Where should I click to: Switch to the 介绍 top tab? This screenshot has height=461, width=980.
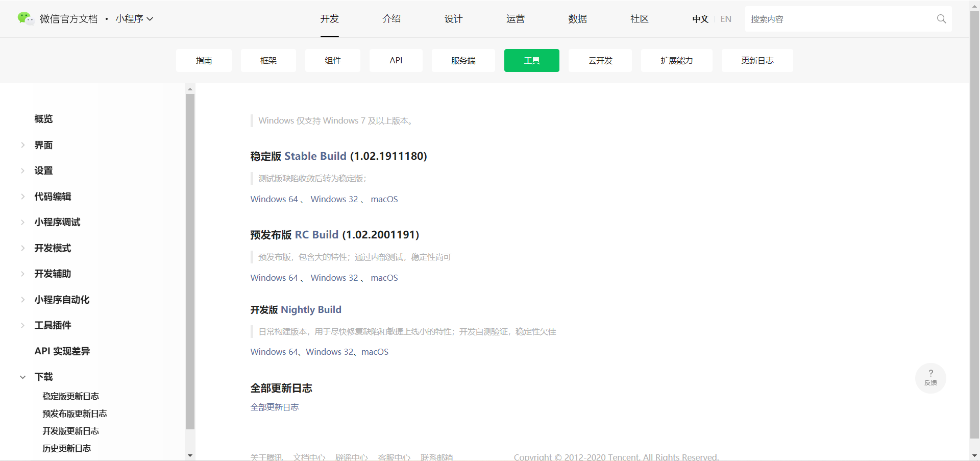coord(391,19)
